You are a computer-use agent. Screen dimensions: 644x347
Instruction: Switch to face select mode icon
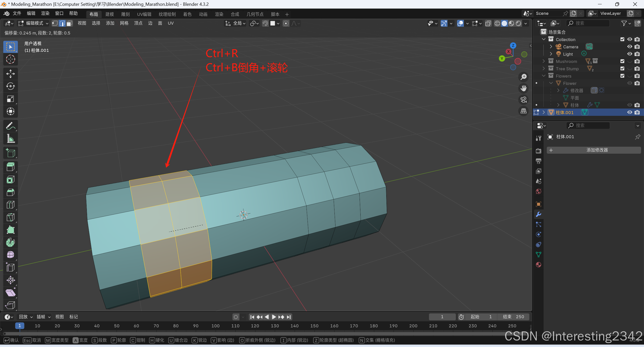69,23
